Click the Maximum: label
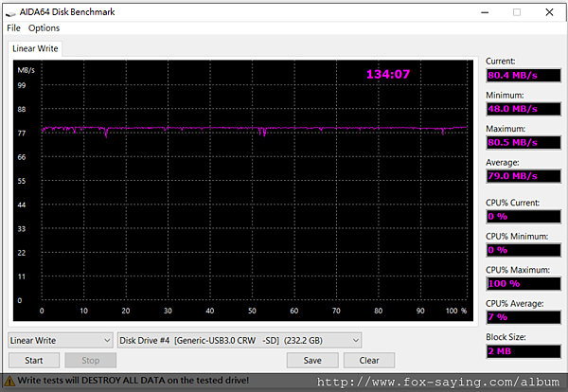The image size is (568, 392). (506, 129)
